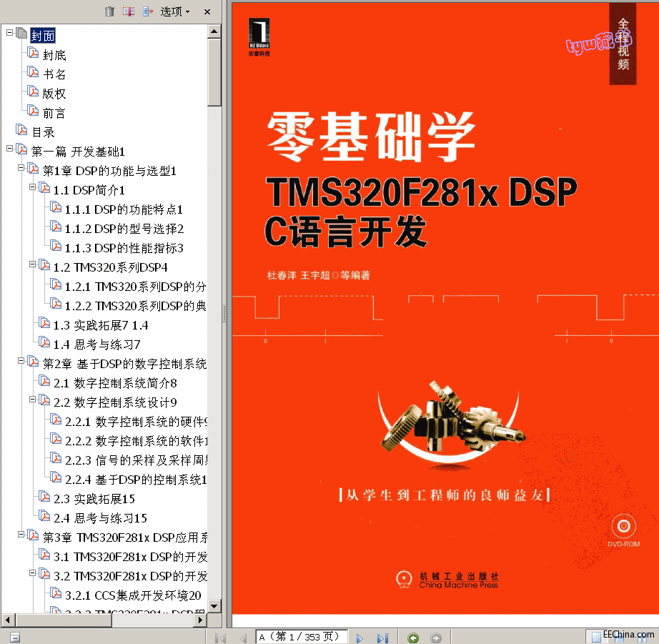This screenshot has width=659, height=644.
Task: Collapse the 封面 bookmark group
Action: tap(10, 32)
